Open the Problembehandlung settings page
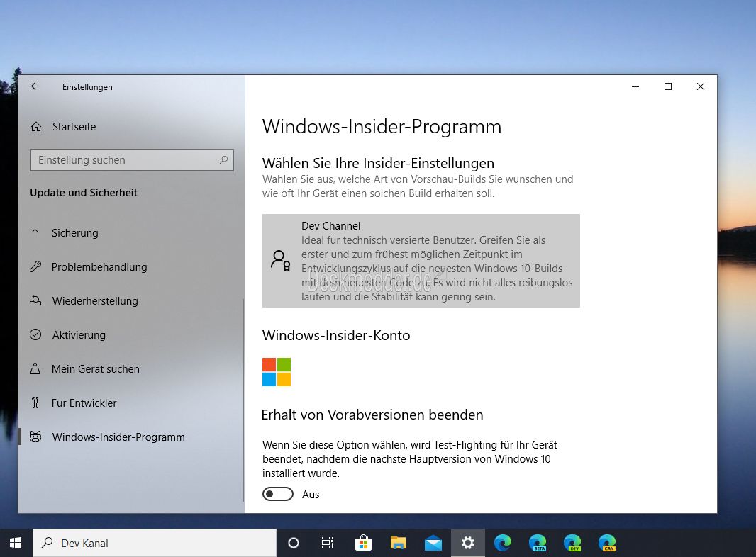This screenshot has width=756, height=557. click(x=131, y=266)
